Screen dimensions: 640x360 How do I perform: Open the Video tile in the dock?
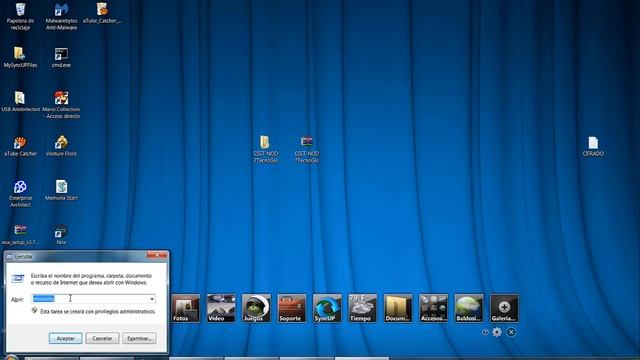click(x=221, y=308)
